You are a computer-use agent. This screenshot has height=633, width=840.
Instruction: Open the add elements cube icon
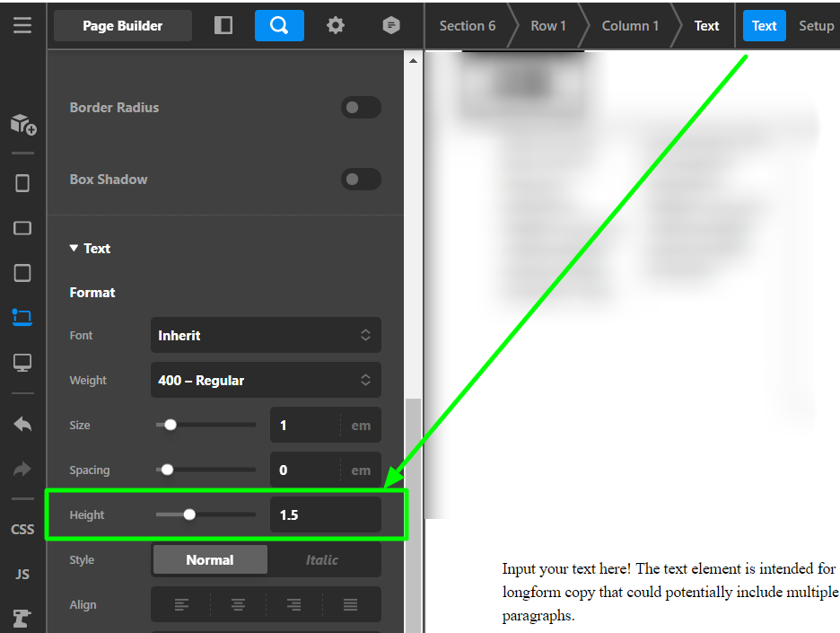pos(23,124)
